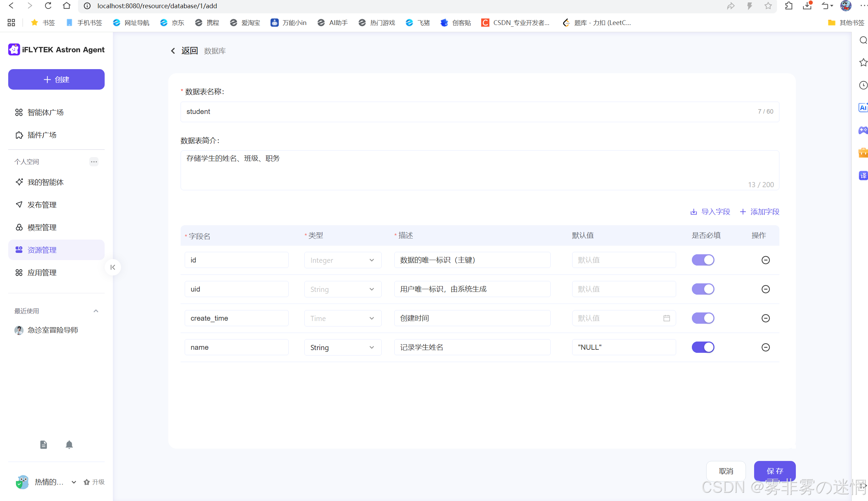Click the back arrow next to 返回
The width and height of the screenshot is (868, 501).
click(173, 51)
